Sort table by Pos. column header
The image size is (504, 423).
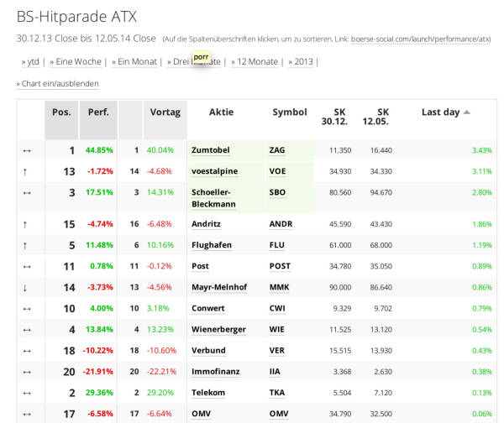(61, 112)
